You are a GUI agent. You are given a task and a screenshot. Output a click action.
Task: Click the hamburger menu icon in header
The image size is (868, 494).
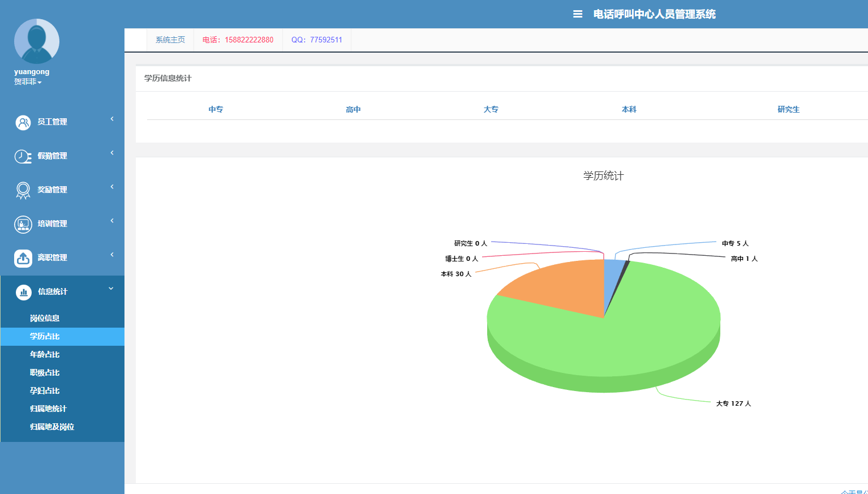(577, 14)
